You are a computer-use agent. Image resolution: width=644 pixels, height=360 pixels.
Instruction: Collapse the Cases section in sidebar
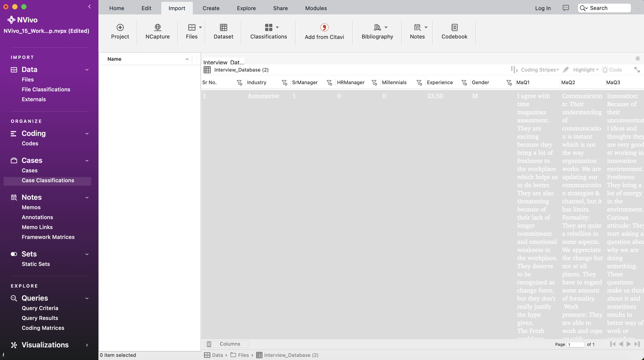point(87,160)
